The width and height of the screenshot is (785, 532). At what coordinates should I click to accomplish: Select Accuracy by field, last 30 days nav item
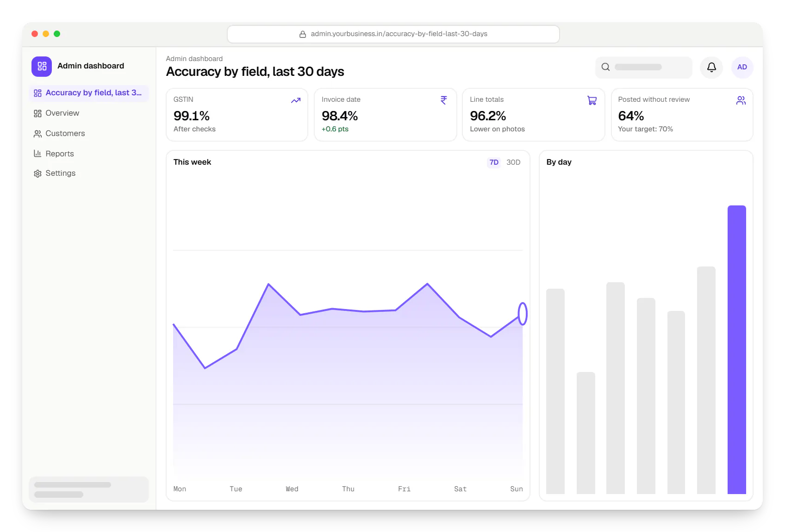[x=89, y=93]
